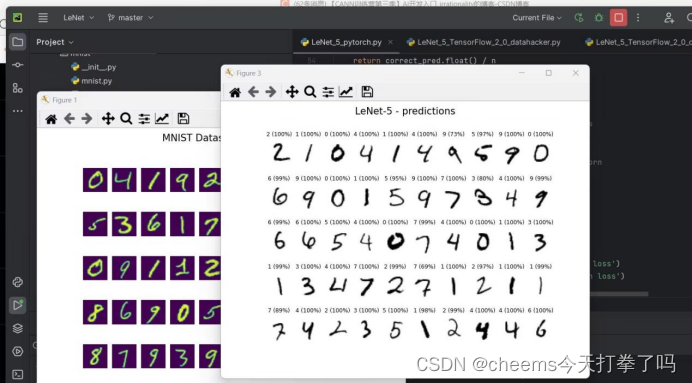Open the Project tool window folder icon
Screen dimensions: 692x383
click(18, 42)
